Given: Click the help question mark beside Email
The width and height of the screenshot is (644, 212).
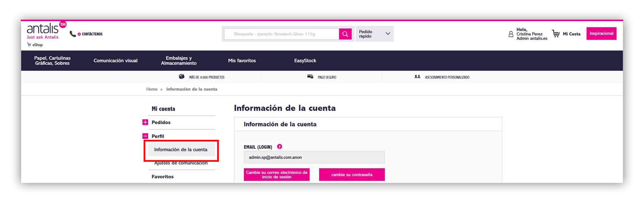Looking at the screenshot, I should pos(279,147).
